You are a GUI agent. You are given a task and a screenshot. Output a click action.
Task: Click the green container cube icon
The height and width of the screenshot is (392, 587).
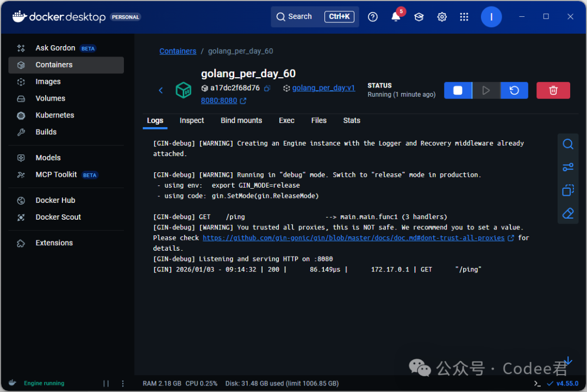(x=184, y=90)
